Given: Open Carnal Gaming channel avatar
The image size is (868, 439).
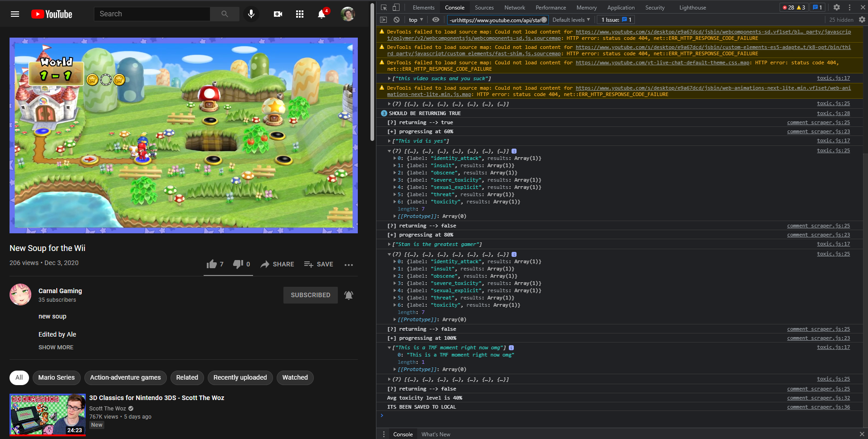Looking at the screenshot, I should (x=20, y=294).
